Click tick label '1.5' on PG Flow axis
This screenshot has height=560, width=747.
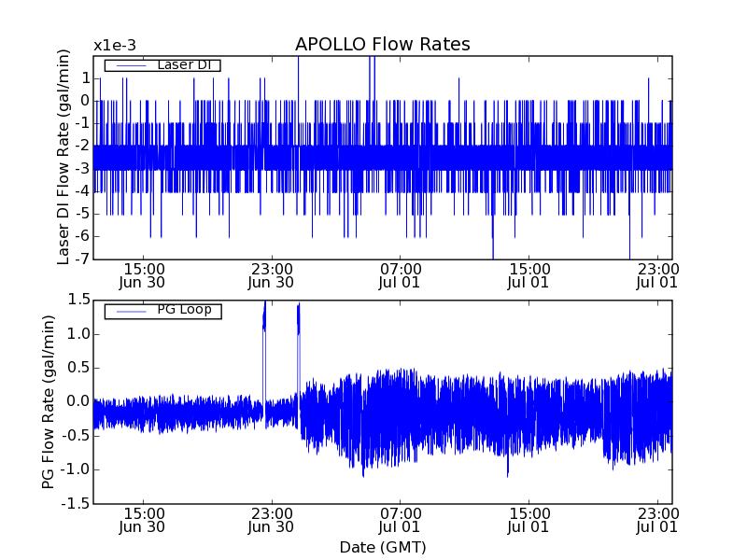78,300
